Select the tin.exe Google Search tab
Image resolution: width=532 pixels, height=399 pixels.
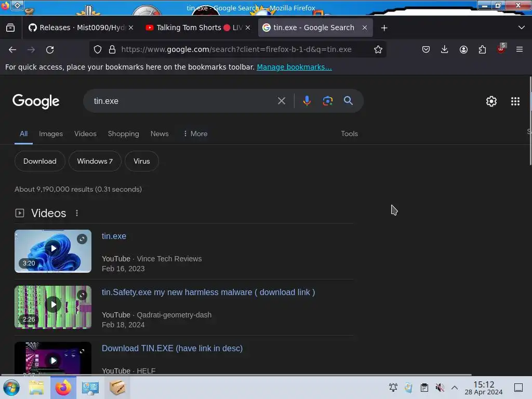click(315, 28)
